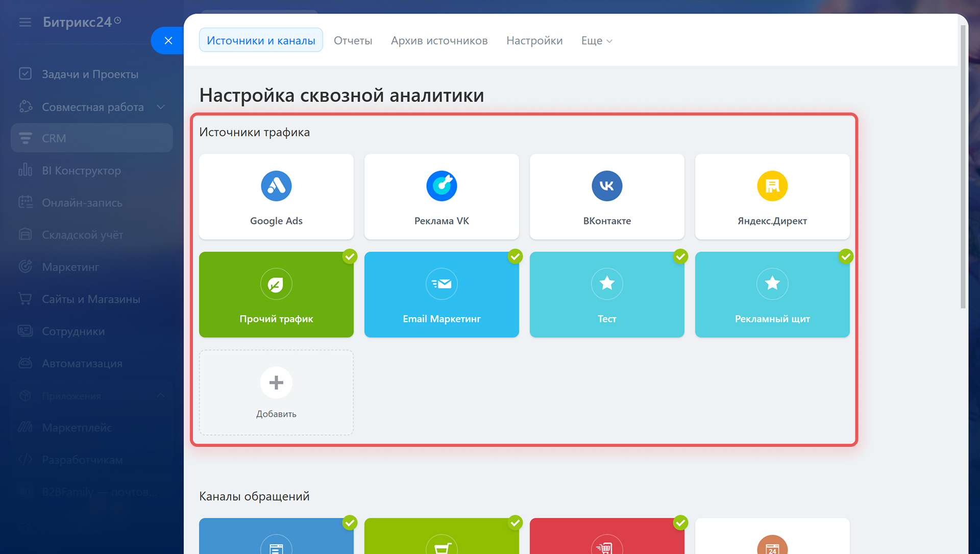Toggle the checkmark on Рекламный щит card
980x554 pixels.
(x=846, y=256)
